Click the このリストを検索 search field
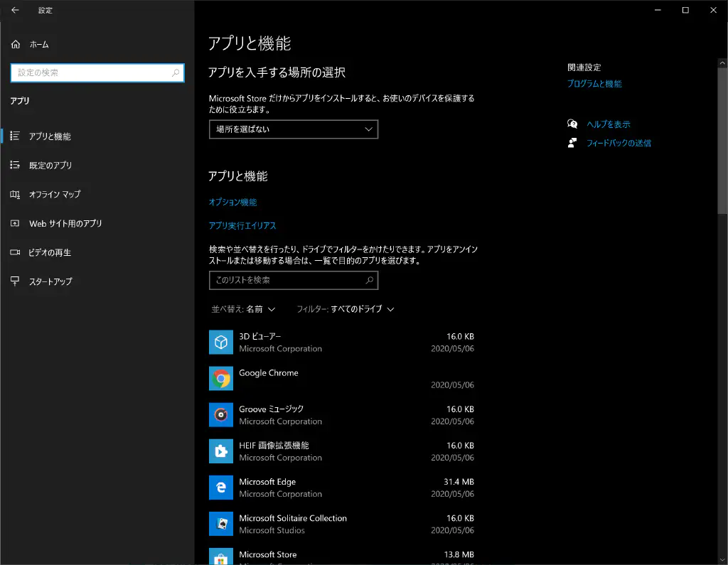The height and width of the screenshot is (565, 728). [x=293, y=280]
